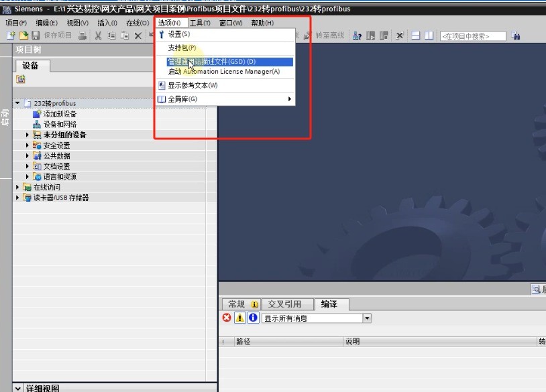Click the 在线访问 folder icon
Image resolution: width=546 pixels, height=392 pixels.
[x=27, y=187]
